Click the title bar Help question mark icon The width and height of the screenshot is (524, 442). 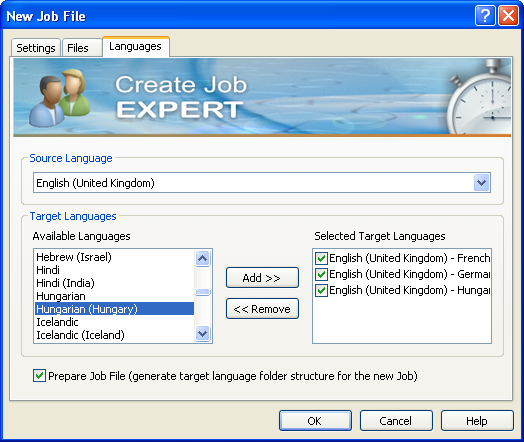tap(485, 16)
